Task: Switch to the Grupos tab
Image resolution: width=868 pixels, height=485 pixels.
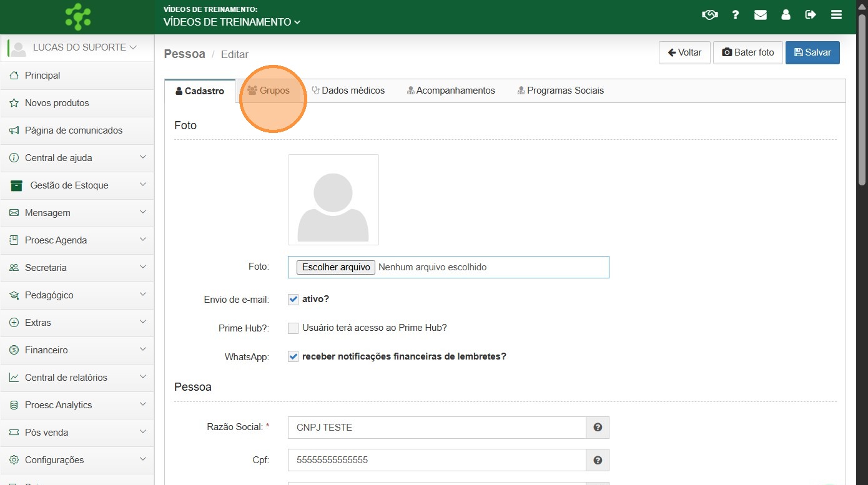Action: (x=269, y=91)
